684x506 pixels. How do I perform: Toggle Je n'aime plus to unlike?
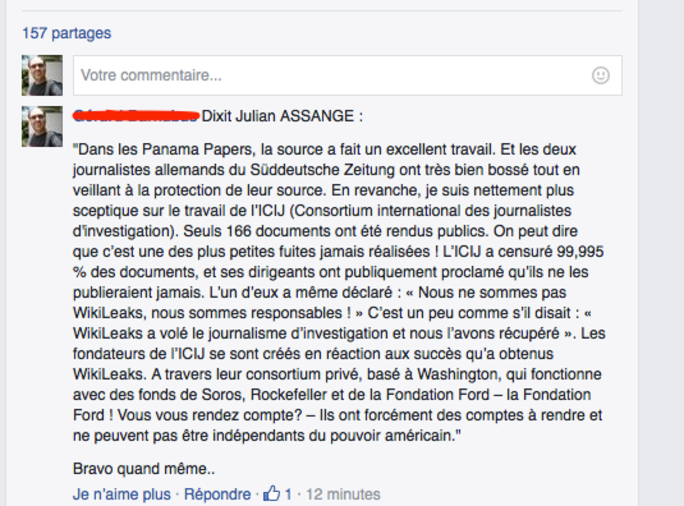[x=122, y=494]
